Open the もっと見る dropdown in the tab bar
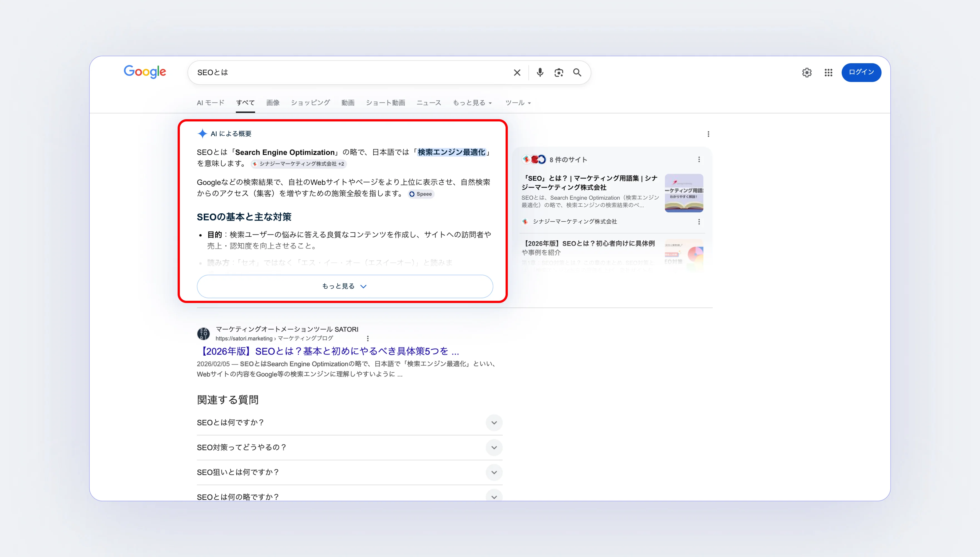 tap(472, 103)
